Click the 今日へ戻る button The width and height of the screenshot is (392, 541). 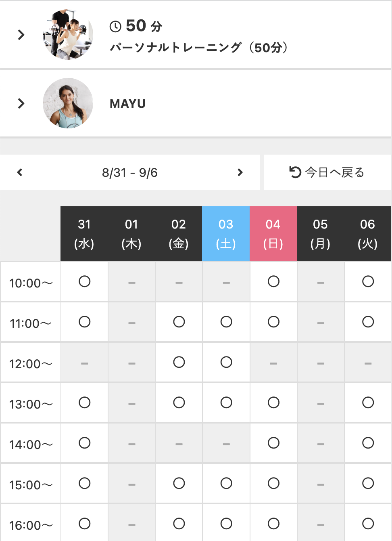[x=327, y=172]
